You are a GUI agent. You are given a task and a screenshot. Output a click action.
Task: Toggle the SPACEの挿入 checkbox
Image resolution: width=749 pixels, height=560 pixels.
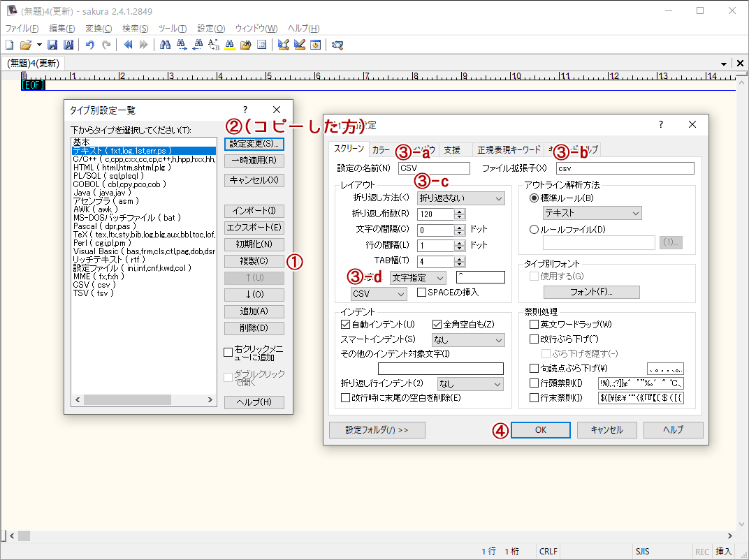coord(421,293)
